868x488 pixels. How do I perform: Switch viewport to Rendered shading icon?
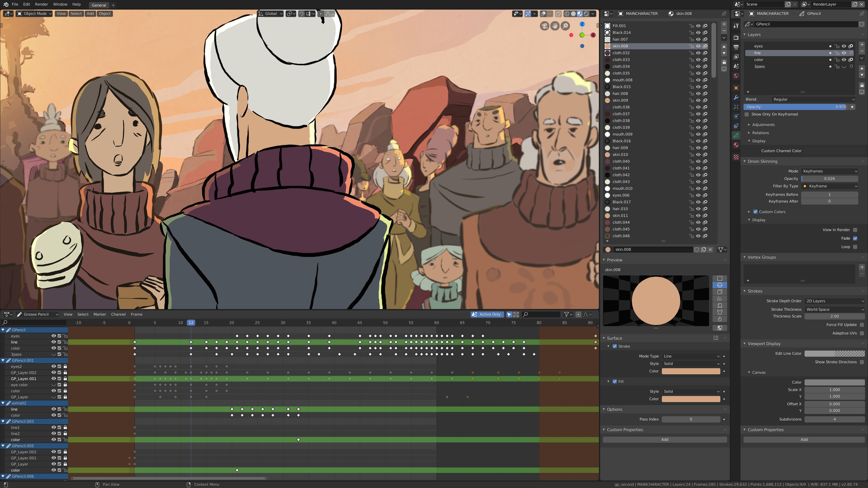pos(586,14)
